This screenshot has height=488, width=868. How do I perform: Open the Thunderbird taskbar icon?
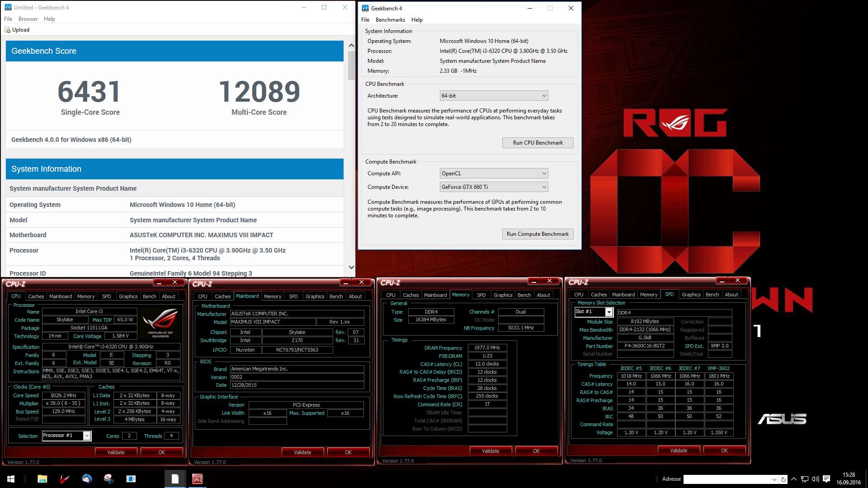(87, 479)
